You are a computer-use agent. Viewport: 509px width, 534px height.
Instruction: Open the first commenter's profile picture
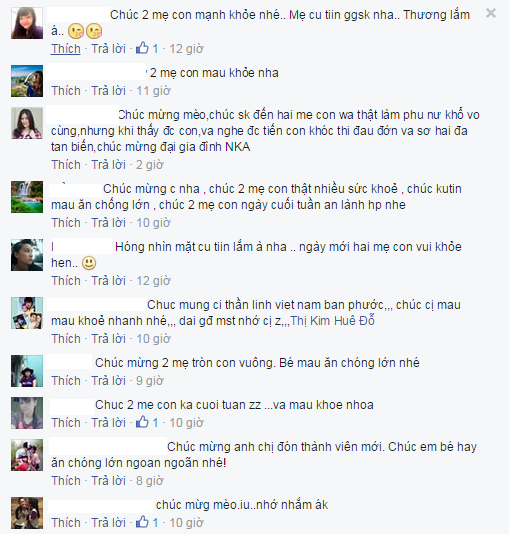click(27, 23)
